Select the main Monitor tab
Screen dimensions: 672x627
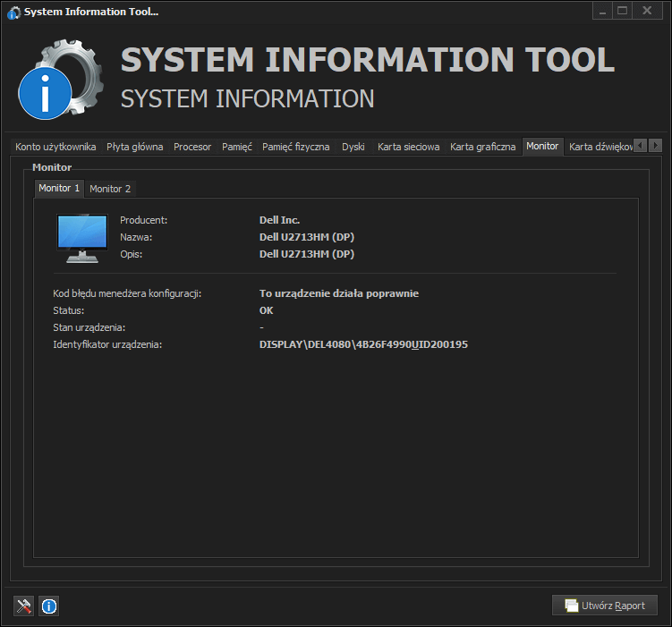[x=542, y=147]
